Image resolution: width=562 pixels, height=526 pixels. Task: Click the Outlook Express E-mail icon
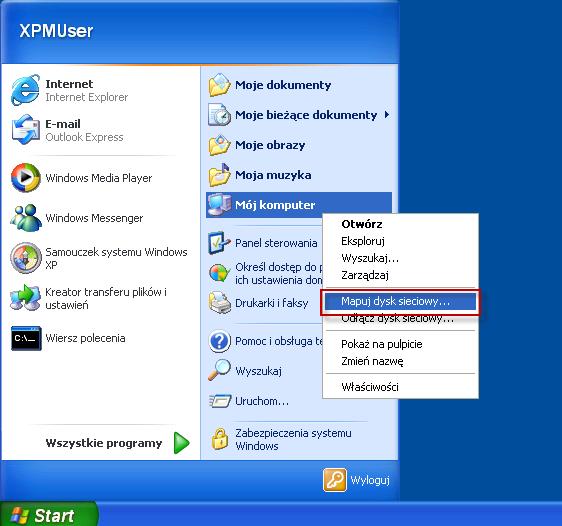coord(25,130)
